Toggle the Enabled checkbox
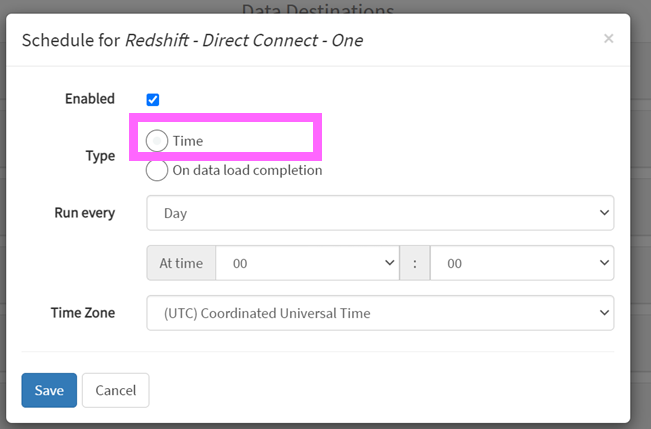 (x=153, y=99)
